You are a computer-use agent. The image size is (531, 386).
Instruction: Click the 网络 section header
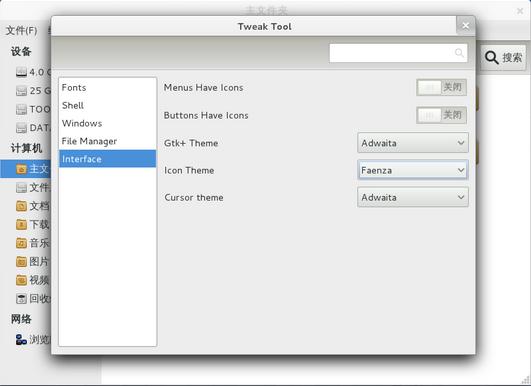(x=21, y=319)
